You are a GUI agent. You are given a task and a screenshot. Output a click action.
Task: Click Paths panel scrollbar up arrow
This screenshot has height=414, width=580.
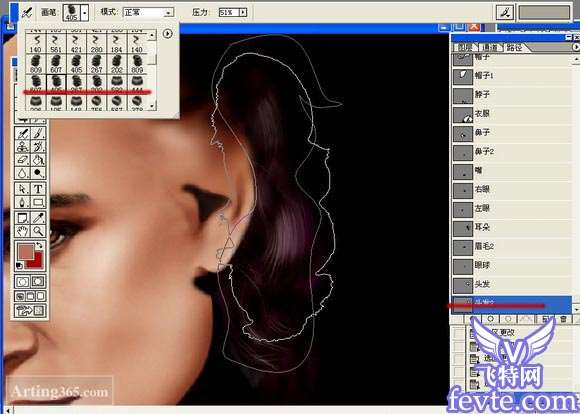576,59
